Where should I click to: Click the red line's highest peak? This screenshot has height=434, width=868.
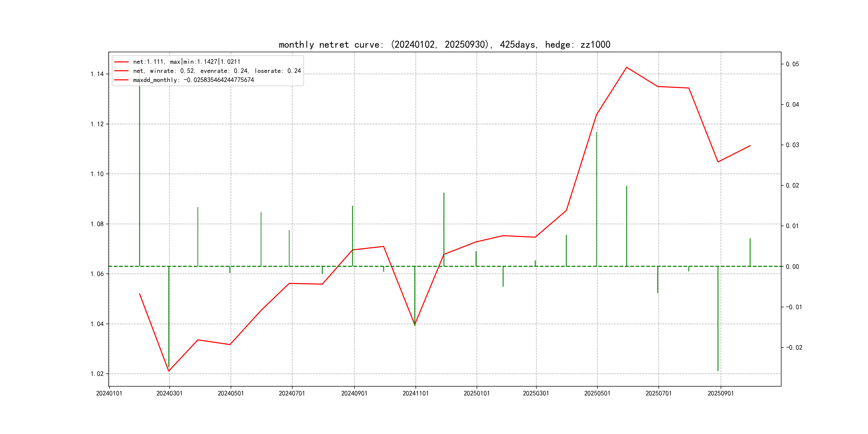tap(626, 68)
